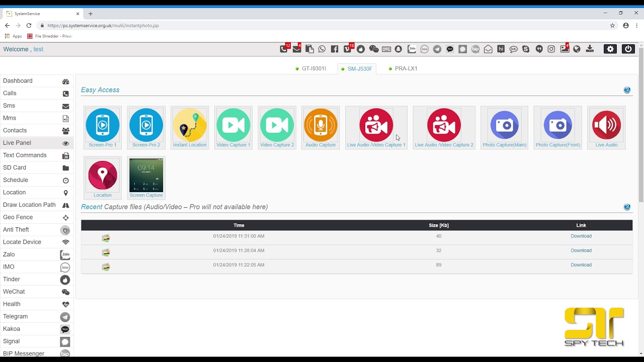Screen dimensions: 644x362
Task: Click the help icon beside Recent Capture files
Action: coord(627,207)
